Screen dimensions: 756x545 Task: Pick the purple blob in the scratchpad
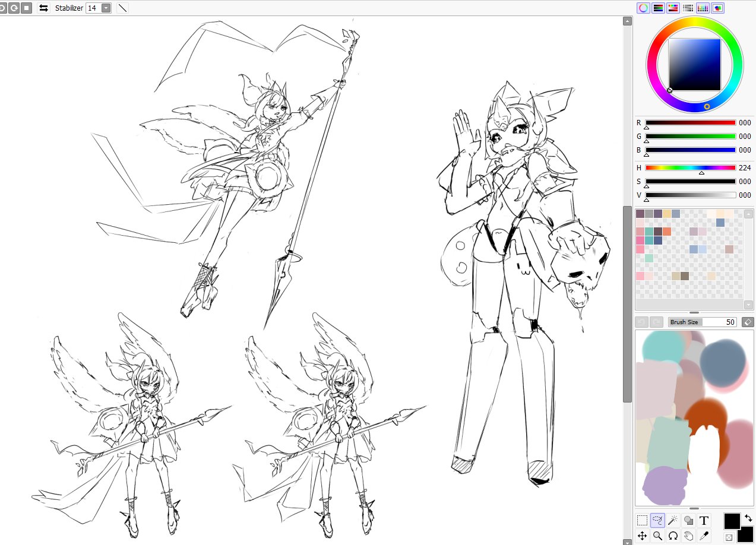point(664,486)
